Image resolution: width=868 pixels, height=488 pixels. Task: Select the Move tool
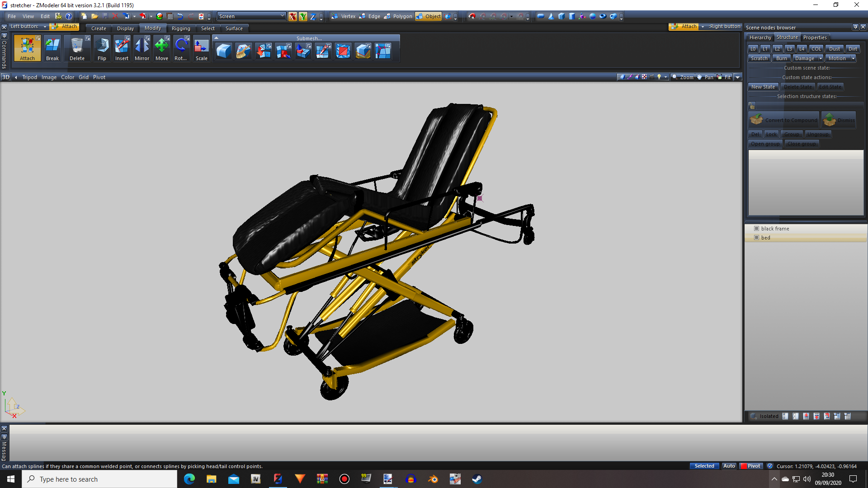(x=161, y=48)
